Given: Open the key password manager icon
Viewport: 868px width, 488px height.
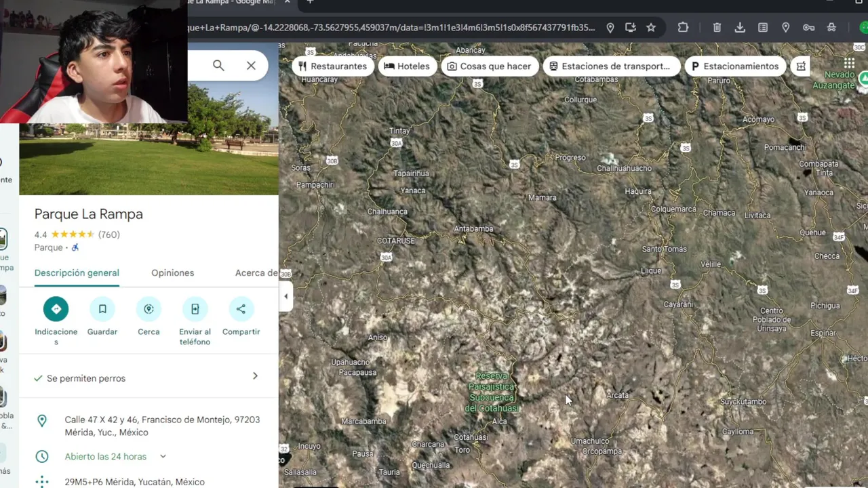Looking at the screenshot, I should coord(808,28).
